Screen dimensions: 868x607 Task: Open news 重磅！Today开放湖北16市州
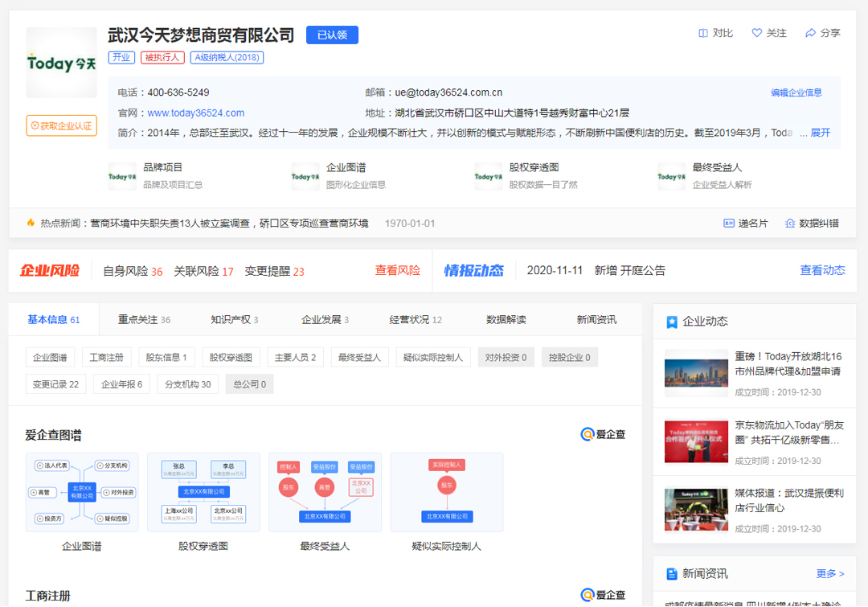click(788, 364)
